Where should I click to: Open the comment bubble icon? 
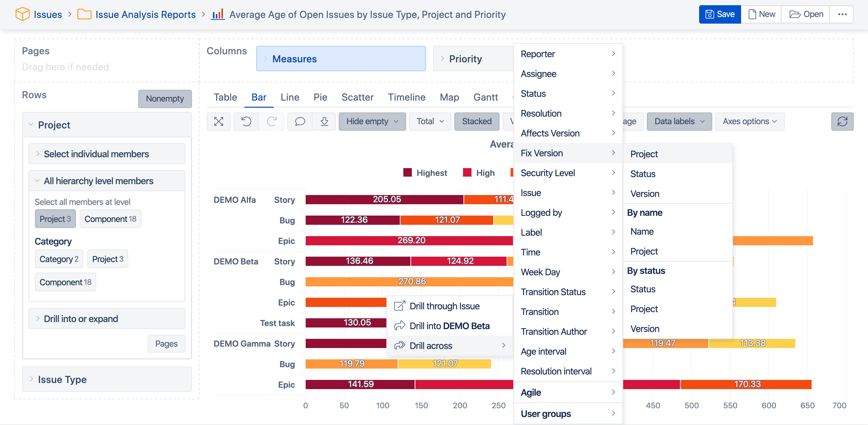300,121
